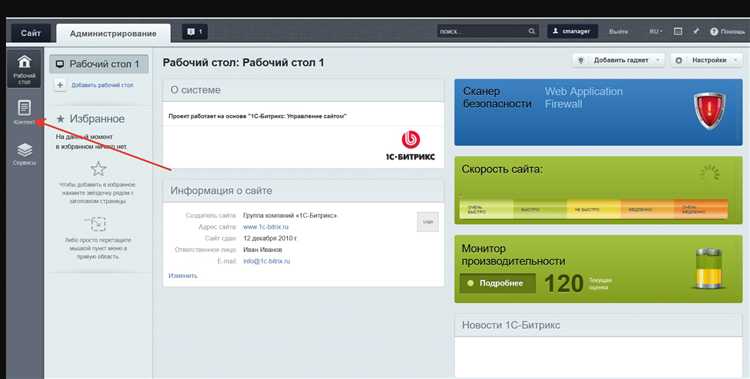Click the 12 декабря 2010 г. date

(x=270, y=238)
